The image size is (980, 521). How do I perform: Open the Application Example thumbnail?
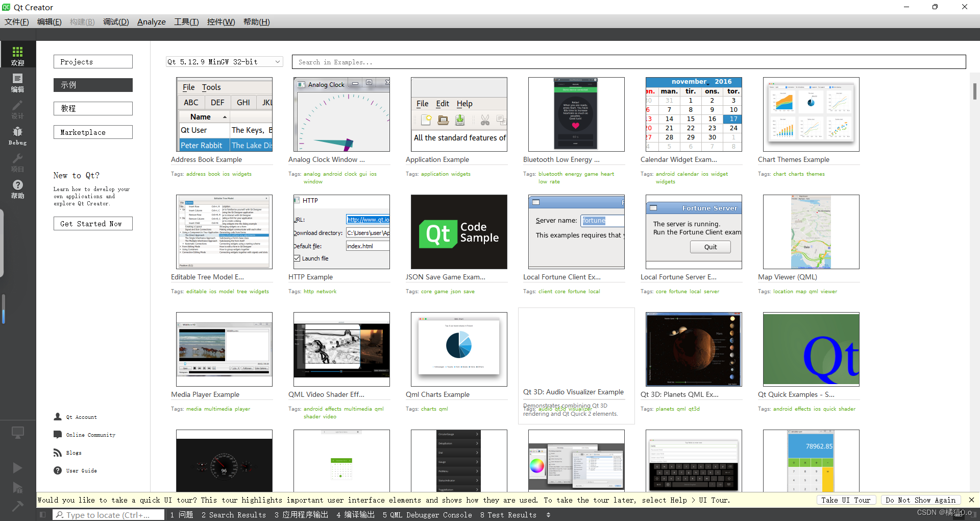click(x=459, y=114)
